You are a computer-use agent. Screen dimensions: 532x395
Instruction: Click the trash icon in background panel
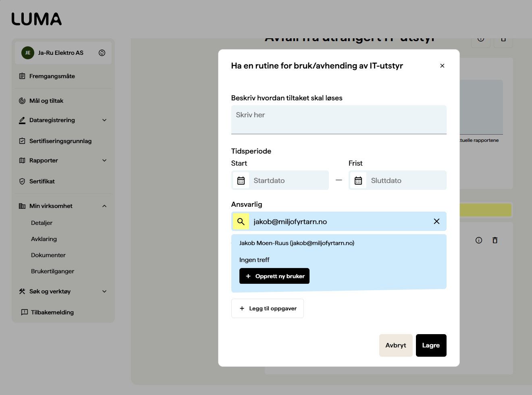pos(495,240)
